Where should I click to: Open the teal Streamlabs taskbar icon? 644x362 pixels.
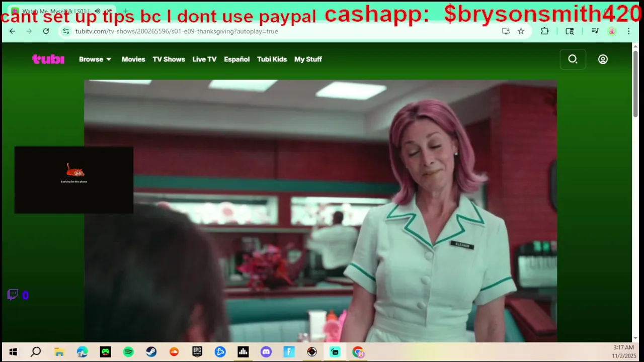pos(335,352)
